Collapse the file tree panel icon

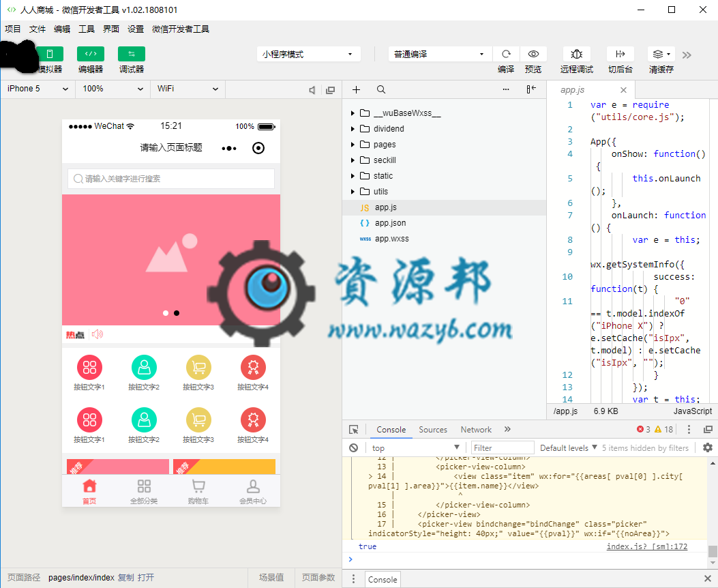(x=531, y=89)
